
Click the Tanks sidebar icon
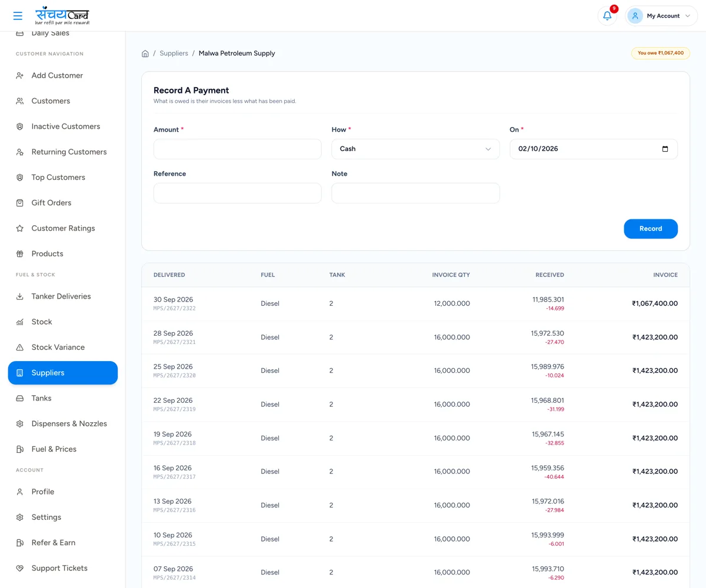19,399
